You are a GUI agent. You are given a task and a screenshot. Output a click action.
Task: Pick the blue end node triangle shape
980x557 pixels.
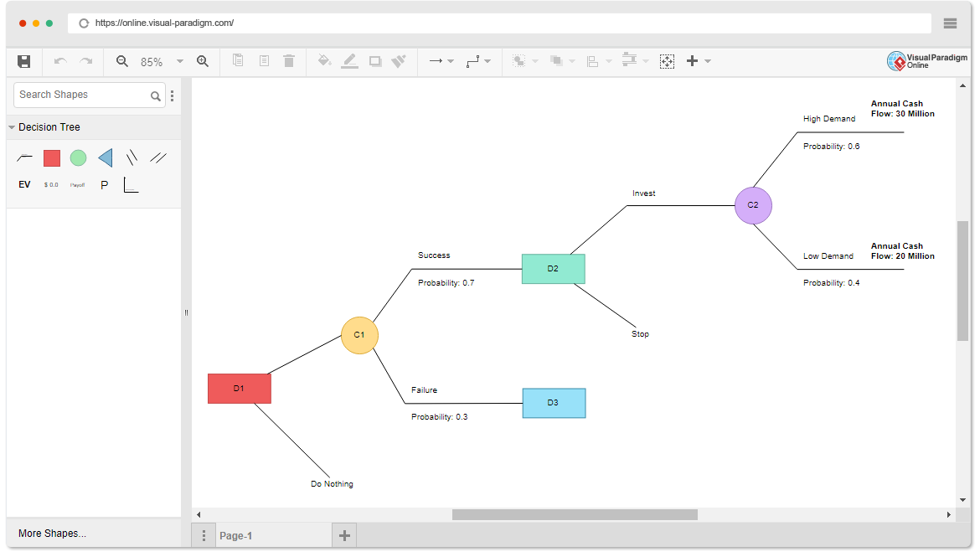point(106,157)
